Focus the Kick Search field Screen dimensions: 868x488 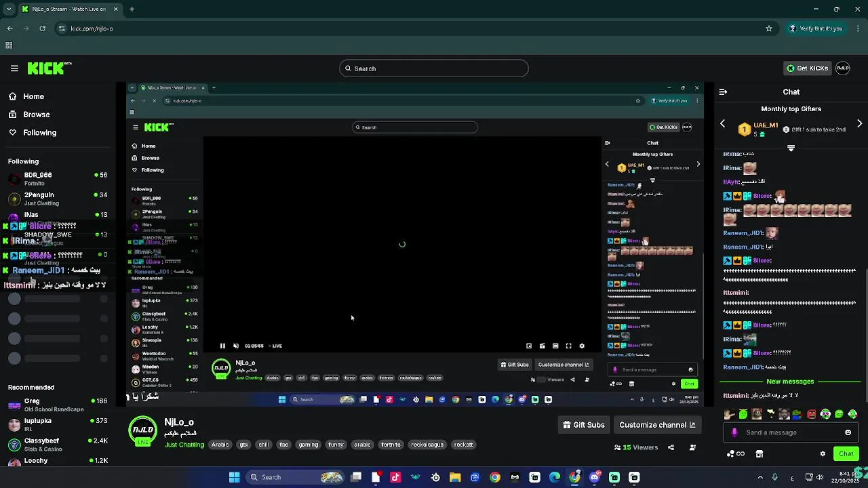pos(433,68)
